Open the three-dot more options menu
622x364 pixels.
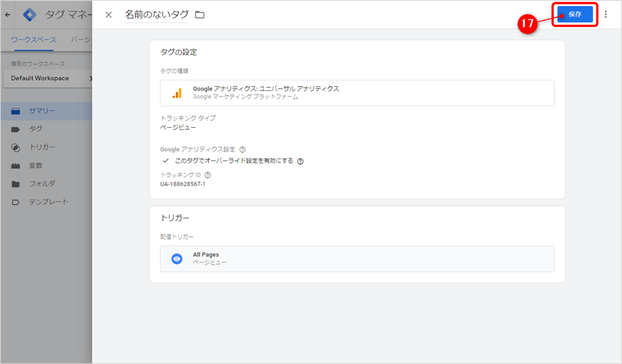[x=605, y=15]
